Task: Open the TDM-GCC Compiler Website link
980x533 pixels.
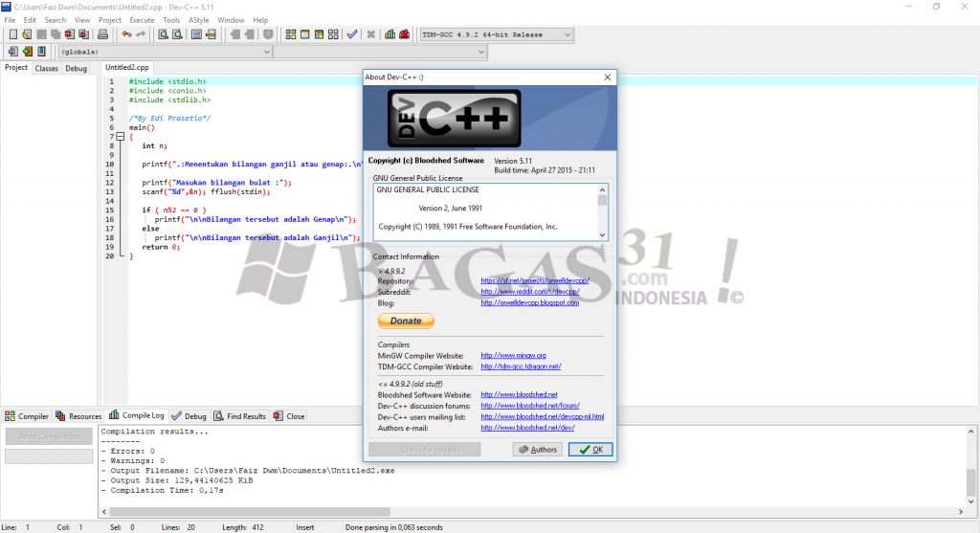Action: click(x=521, y=366)
